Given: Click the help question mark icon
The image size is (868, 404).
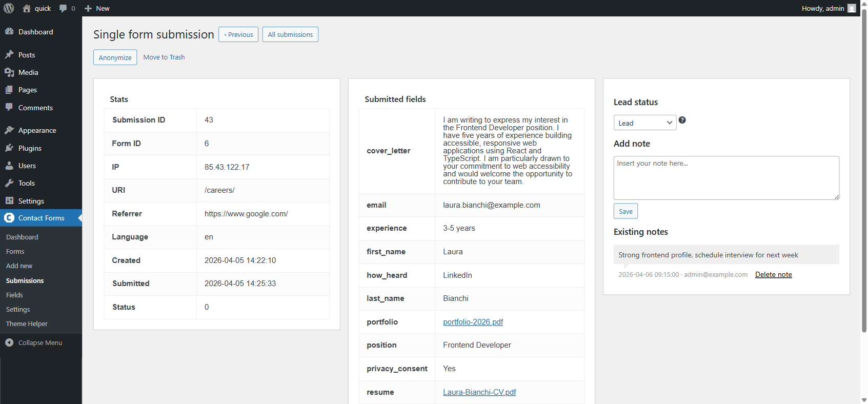Looking at the screenshot, I should pos(682,120).
